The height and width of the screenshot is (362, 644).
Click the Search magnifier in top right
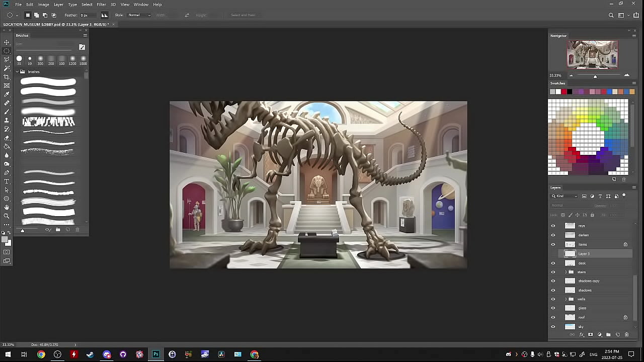(x=611, y=15)
